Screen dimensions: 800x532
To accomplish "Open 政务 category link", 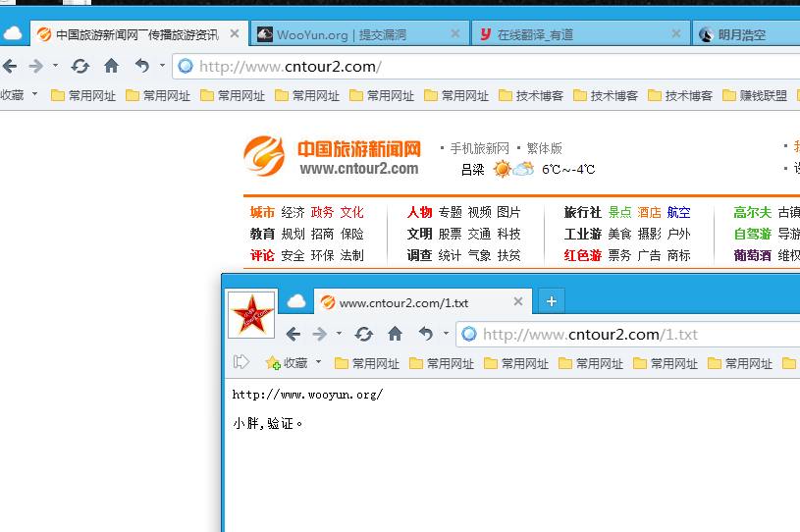I will tap(322, 212).
